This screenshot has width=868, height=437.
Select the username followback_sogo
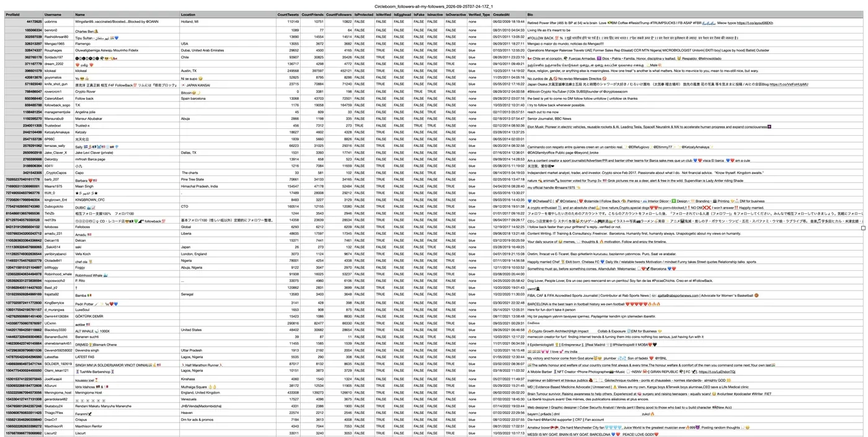click(56, 106)
